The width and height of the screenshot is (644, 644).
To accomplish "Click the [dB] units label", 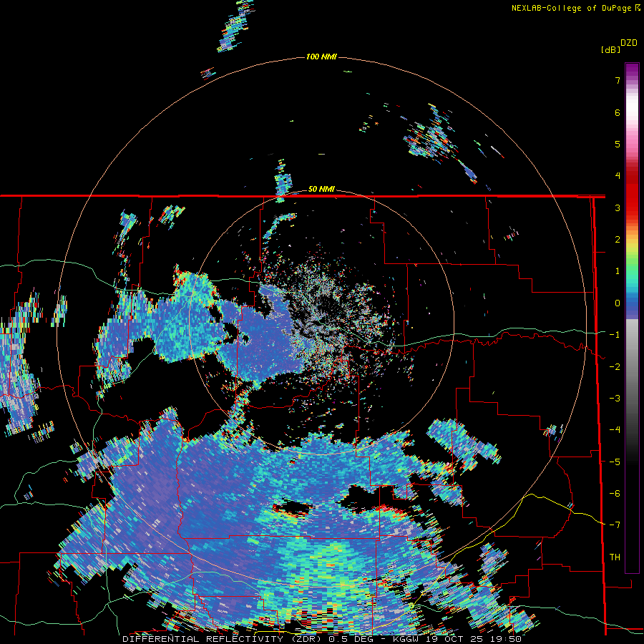I will 611,49.
